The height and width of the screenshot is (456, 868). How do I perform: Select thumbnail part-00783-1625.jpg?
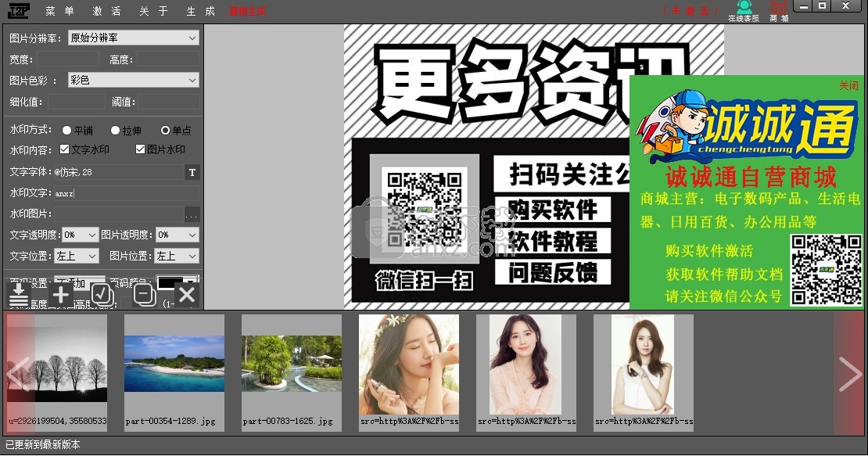click(x=292, y=373)
